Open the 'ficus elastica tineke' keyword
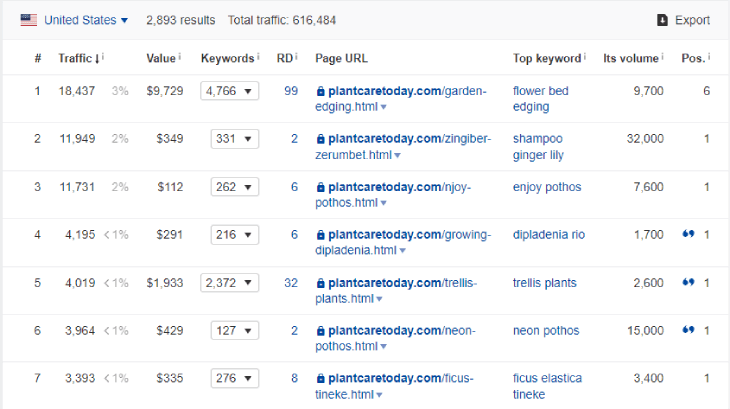730x409 pixels. 548,386
